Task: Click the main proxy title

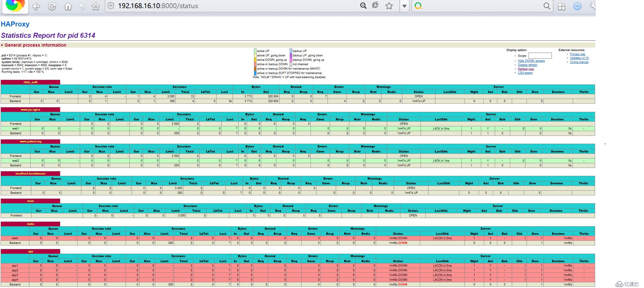Action: tap(30, 201)
